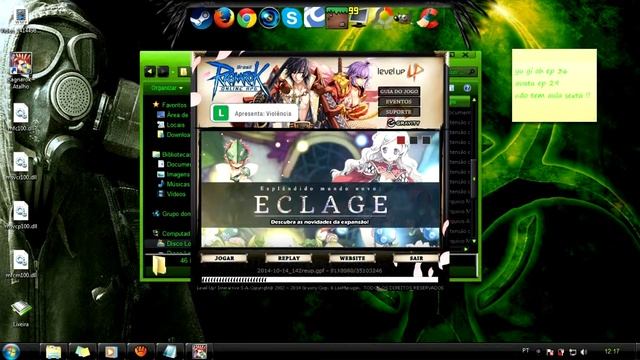Select the second banner slide indicator
The height and width of the screenshot is (360, 640).
(413, 140)
